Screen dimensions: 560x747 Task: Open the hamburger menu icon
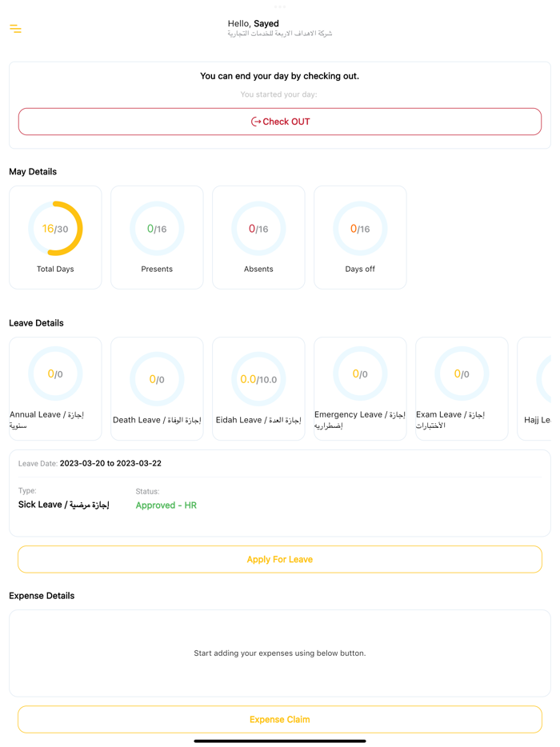[x=15, y=29]
